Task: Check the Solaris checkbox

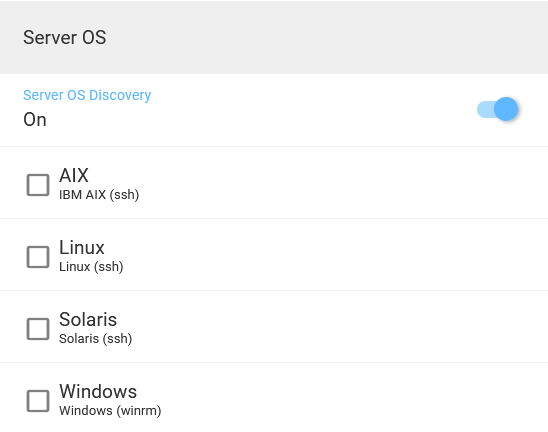Action: point(38,329)
